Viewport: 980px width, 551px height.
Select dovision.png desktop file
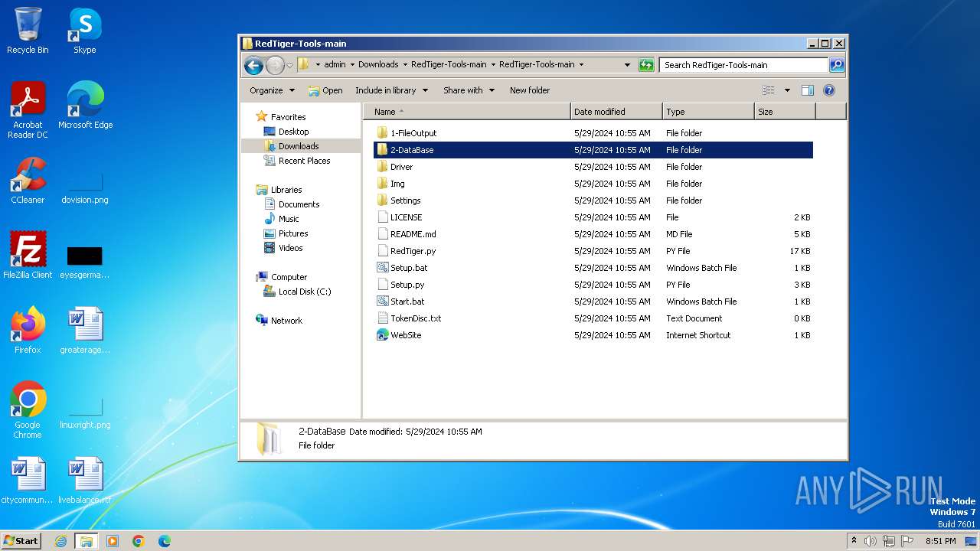[85, 187]
